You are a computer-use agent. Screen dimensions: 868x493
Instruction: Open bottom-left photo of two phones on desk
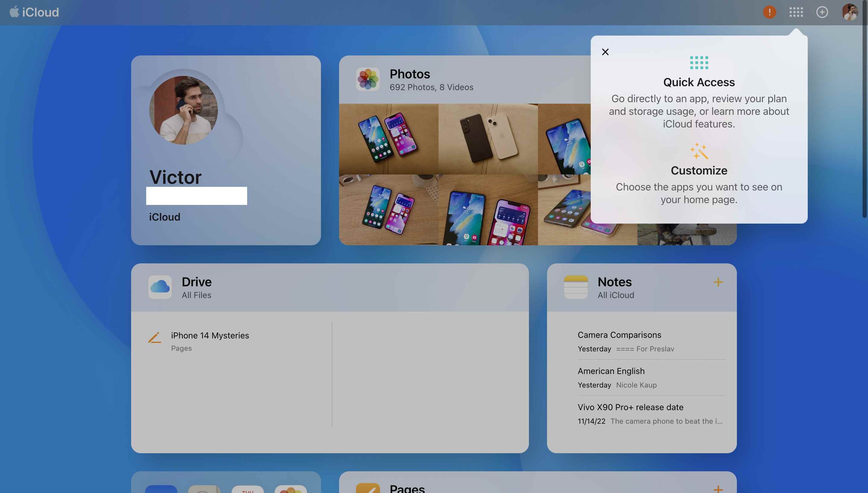(388, 210)
